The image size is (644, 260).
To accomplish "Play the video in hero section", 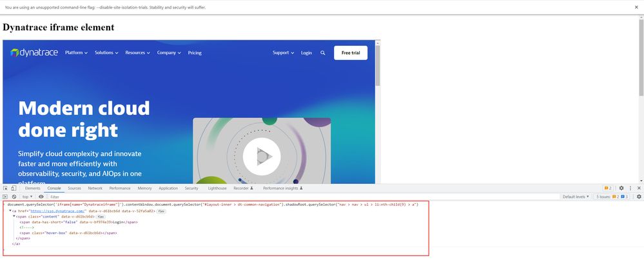I will [262, 155].
